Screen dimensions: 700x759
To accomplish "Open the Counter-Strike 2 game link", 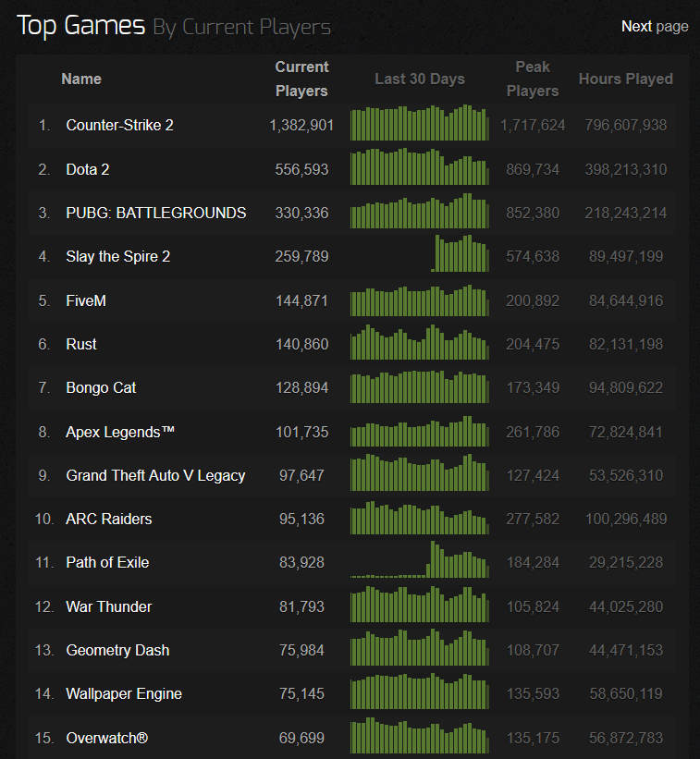I will tap(119, 126).
